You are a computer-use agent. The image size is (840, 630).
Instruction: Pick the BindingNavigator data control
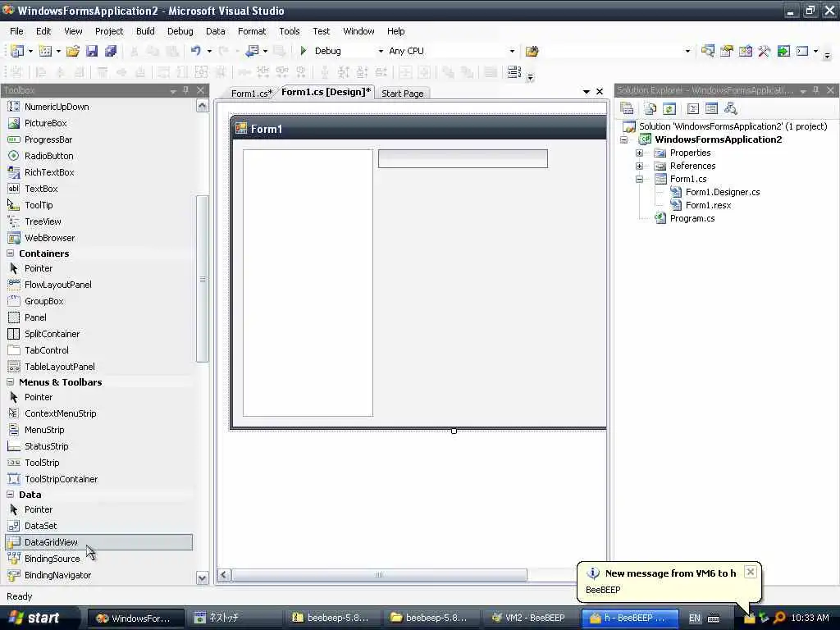[57, 575]
